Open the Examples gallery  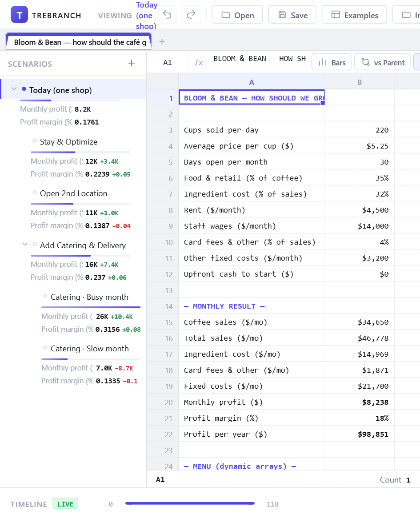click(354, 15)
